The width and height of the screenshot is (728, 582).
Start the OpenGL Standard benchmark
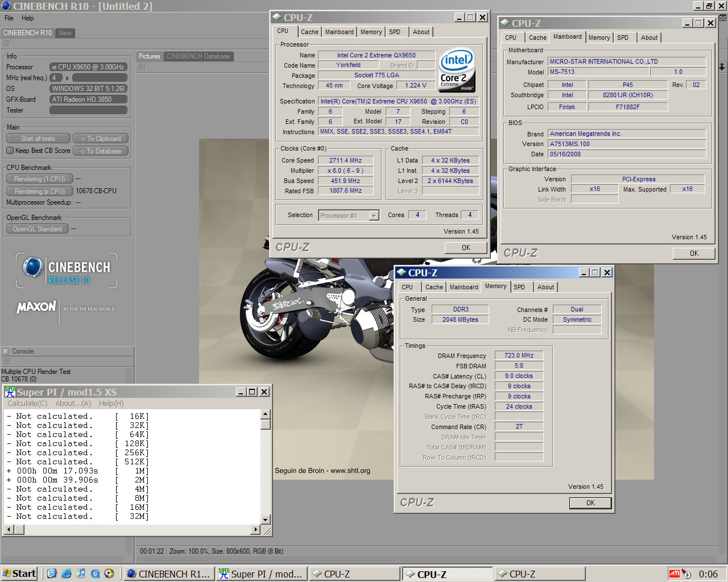point(38,229)
